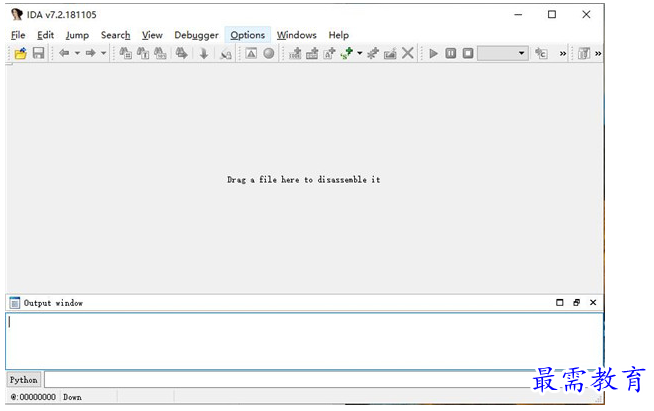Terminate process with the stop icon
Image resolution: width=654 pixels, height=411 pixels.
(468, 53)
